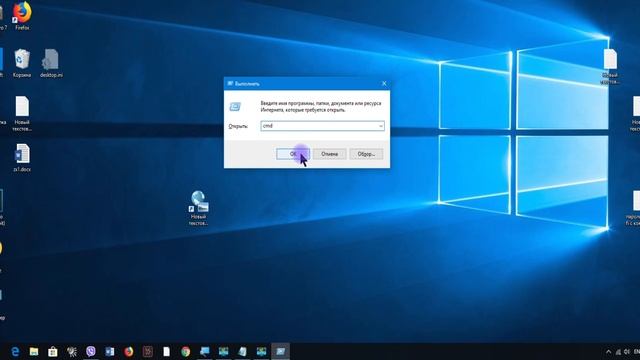Screen dimensions: 640x360
Task: Click the spider-like app icon on taskbar
Action: pyautogui.click(x=72, y=351)
